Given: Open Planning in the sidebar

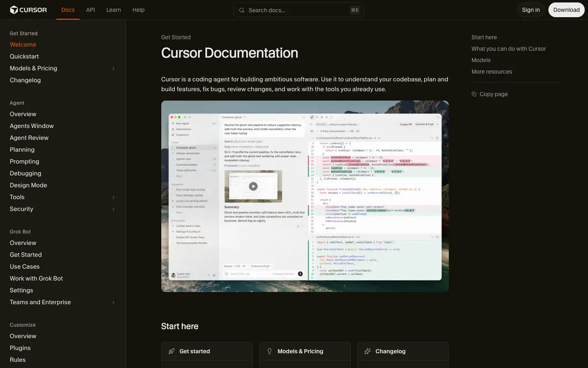Looking at the screenshot, I should [x=22, y=150].
